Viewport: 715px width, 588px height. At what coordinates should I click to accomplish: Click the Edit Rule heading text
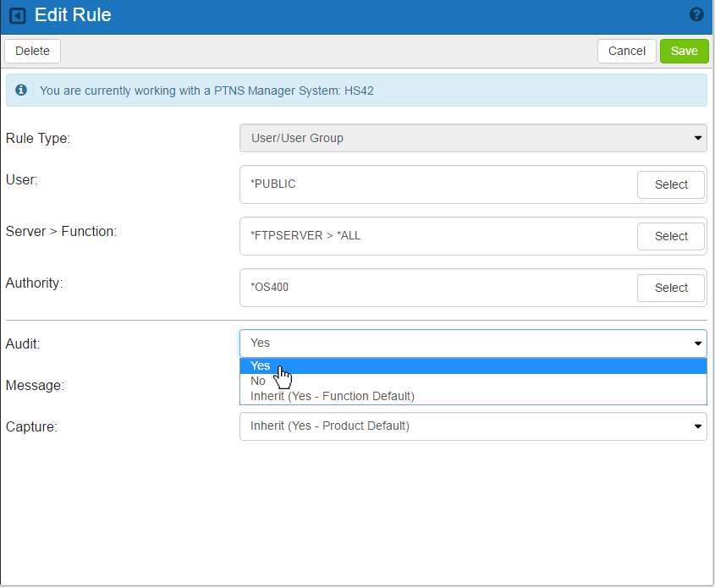pos(73,15)
